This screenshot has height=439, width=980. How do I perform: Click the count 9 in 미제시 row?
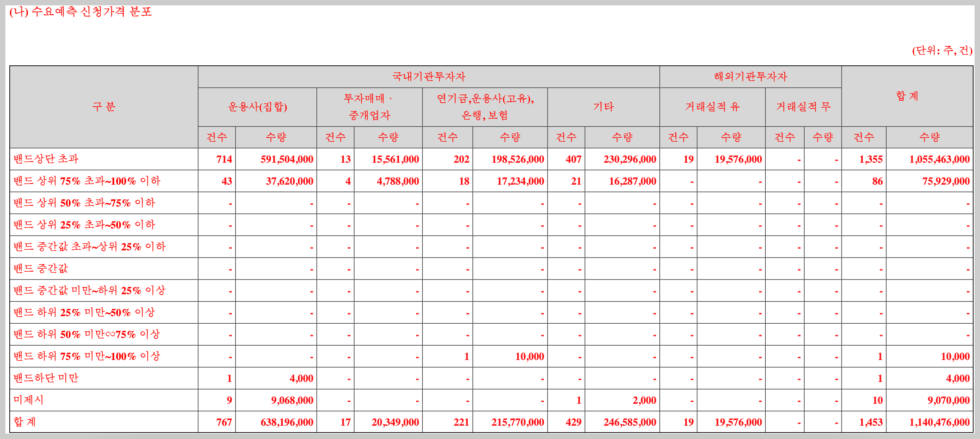(x=229, y=400)
